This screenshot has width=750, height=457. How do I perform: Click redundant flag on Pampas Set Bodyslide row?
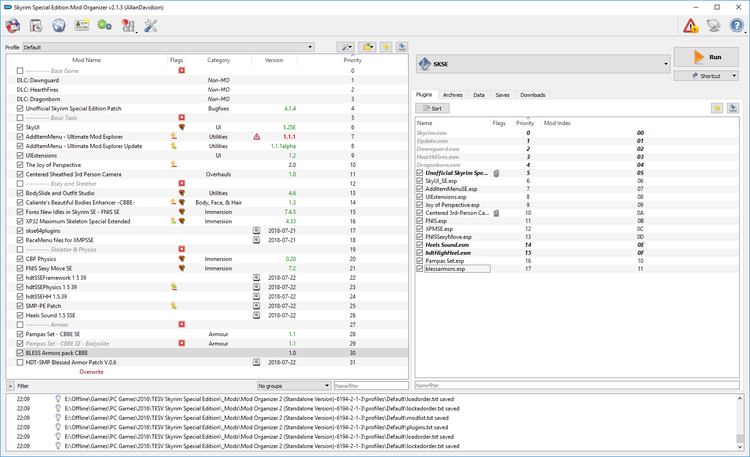coord(182,344)
